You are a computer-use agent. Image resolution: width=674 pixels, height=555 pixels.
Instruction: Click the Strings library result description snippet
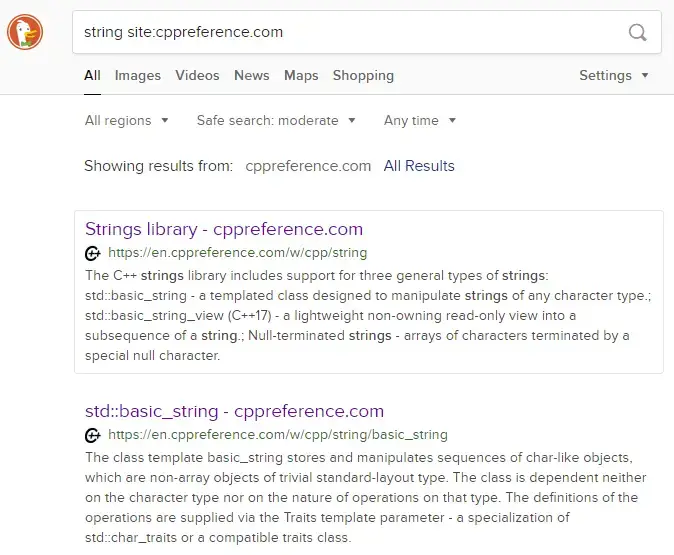[368, 316]
